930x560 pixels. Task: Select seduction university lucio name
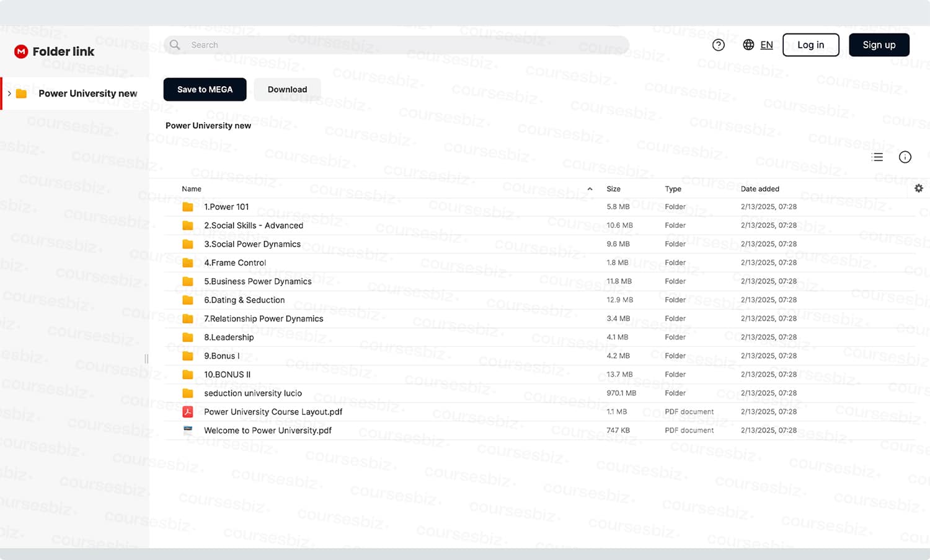pyautogui.click(x=253, y=393)
